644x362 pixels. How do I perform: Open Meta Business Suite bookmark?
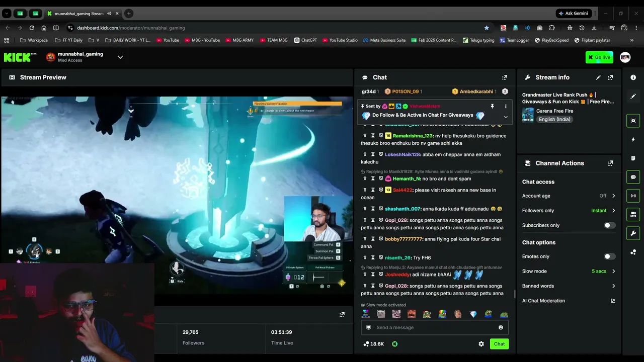[x=384, y=40]
